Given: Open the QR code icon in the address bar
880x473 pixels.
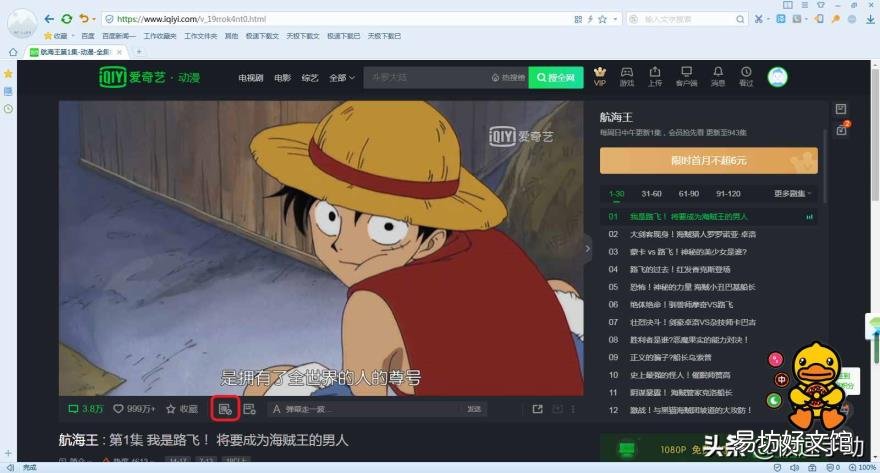Looking at the screenshot, I should [x=578, y=19].
